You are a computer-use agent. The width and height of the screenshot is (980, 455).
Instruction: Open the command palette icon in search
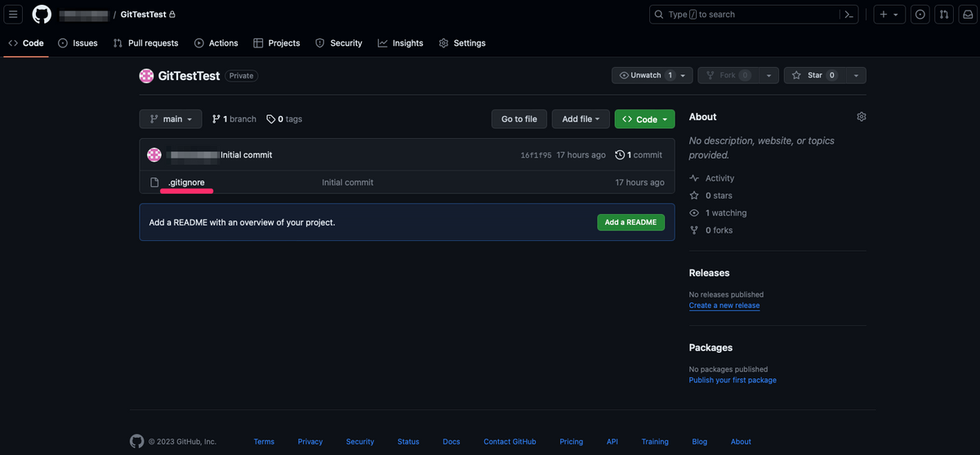(x=849, y=15)
